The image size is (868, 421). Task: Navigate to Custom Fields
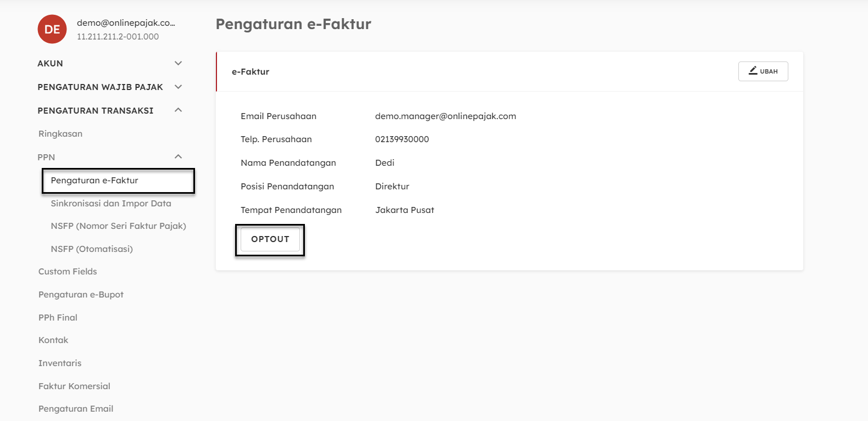point(68,272)
